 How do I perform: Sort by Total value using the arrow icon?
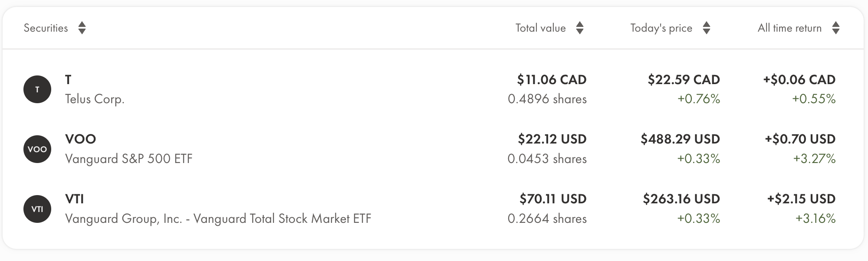coord(580,28)
